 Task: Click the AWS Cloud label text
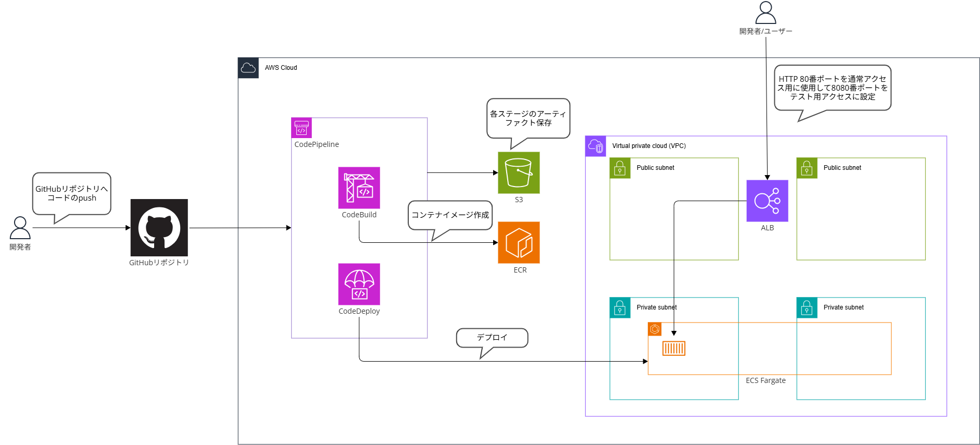[x=281, y=68]
